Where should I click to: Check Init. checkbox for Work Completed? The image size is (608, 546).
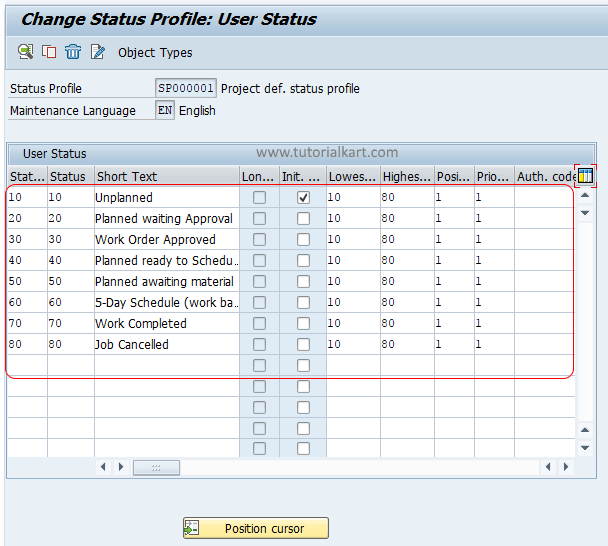[x=303, y=323]
